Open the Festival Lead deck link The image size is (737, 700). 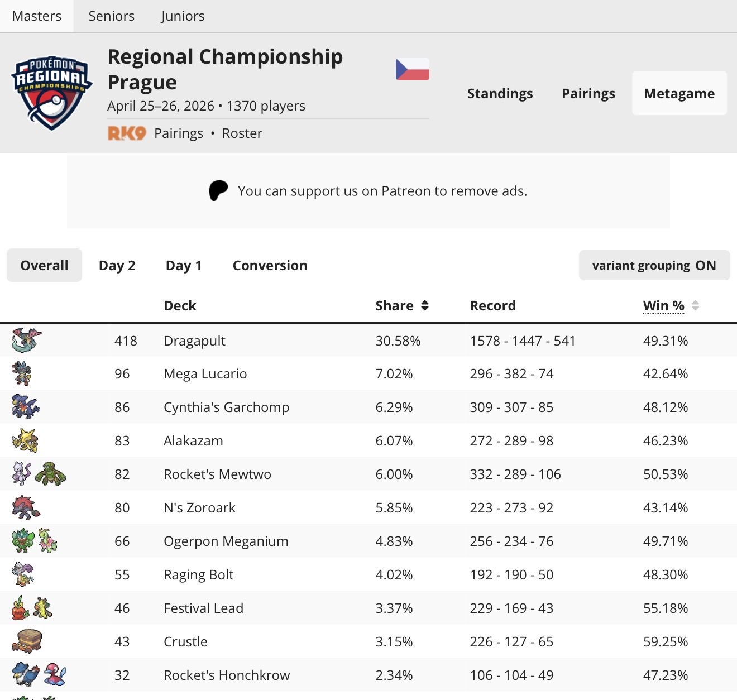[204, 608]
